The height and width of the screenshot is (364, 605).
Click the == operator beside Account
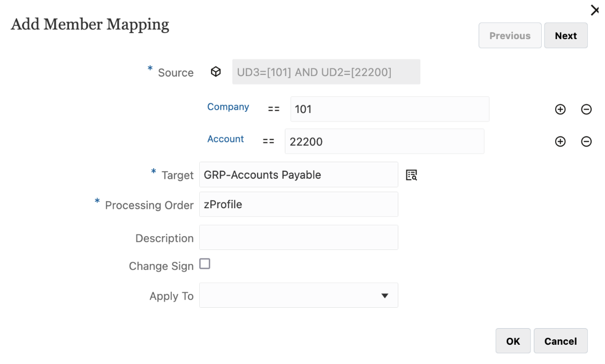[x=268, y=141]
